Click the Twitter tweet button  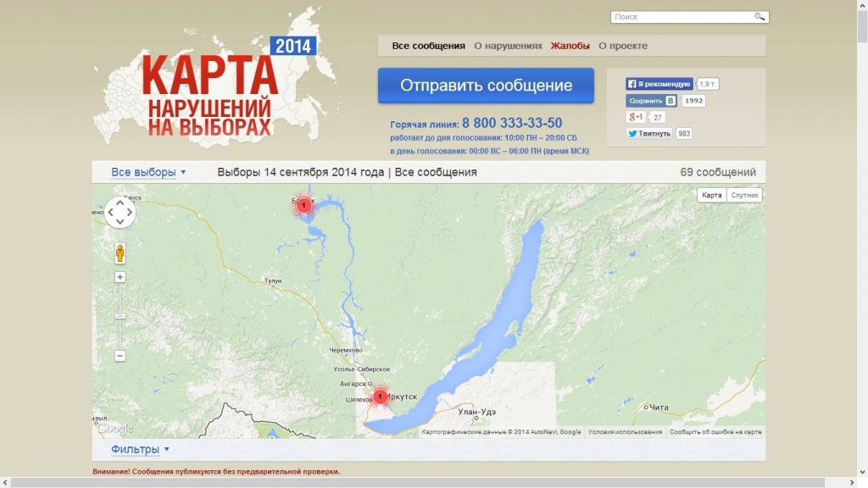(x=649, y=133)
